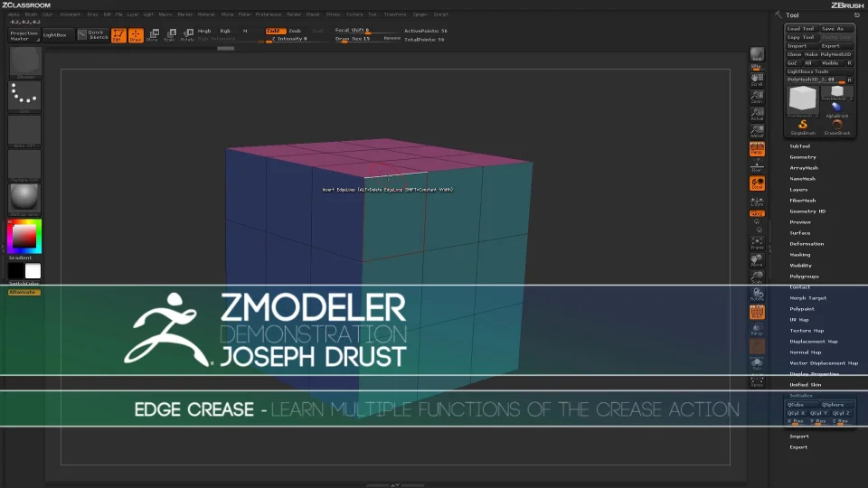The width and height of the screenshot is (868, 488).
Task: Toggle PolyF polyframe display
Action: [757, 312]
